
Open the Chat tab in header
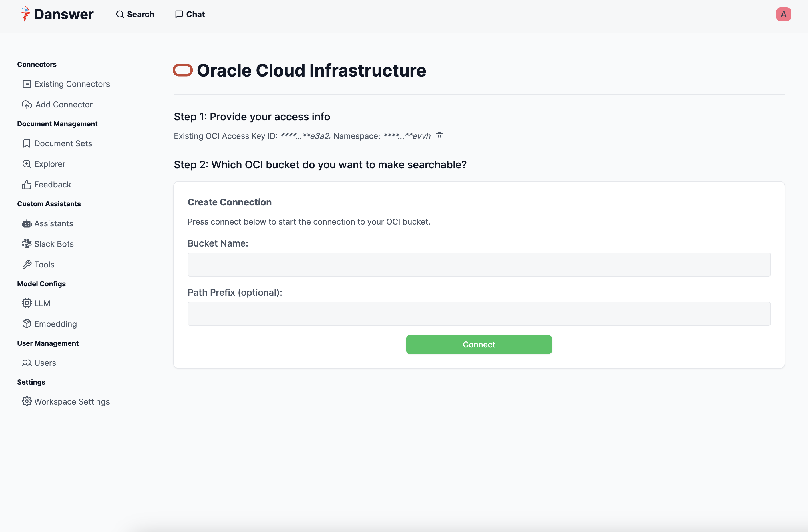click(190, 14)
